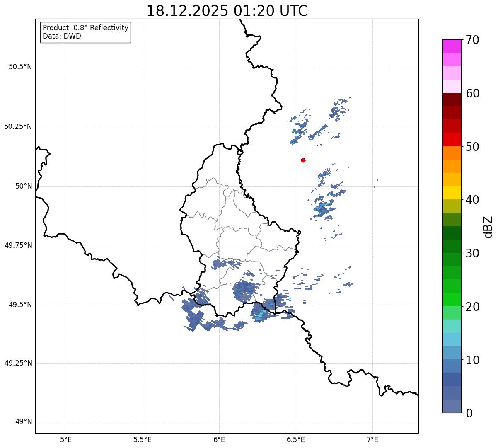Click the '7°E' longitude label
The width and height of the screenshot is (498, 448).
[x=372, y=439]
